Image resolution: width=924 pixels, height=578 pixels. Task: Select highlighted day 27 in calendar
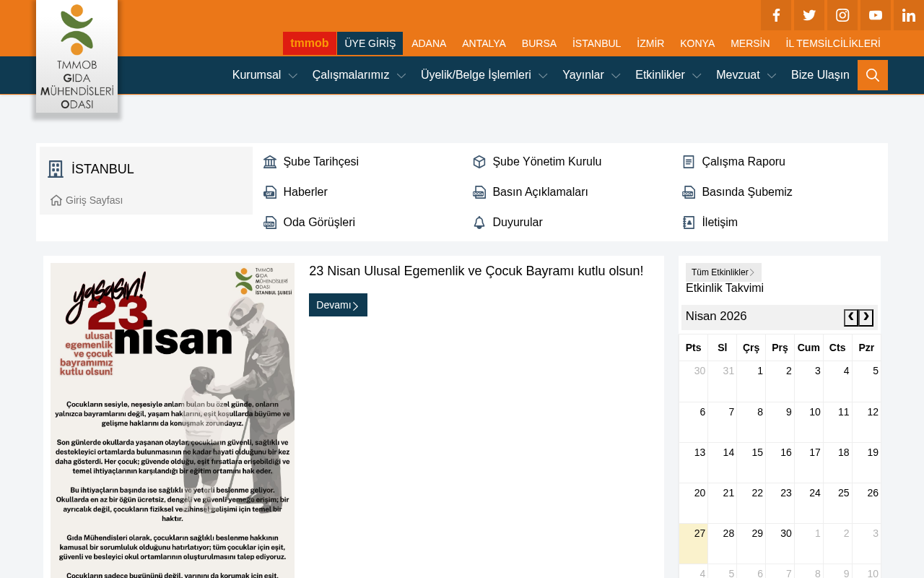pyautogui.click(x=694, y=543)
